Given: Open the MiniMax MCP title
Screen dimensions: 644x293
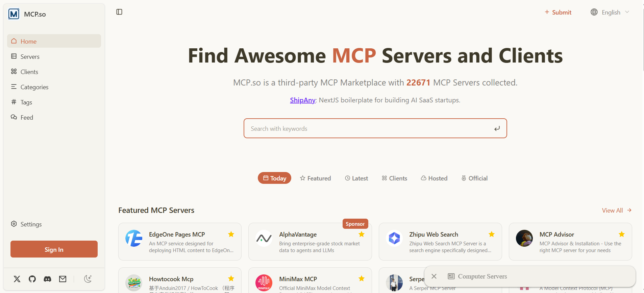Looking at the screenshot, I should [298, 279].
